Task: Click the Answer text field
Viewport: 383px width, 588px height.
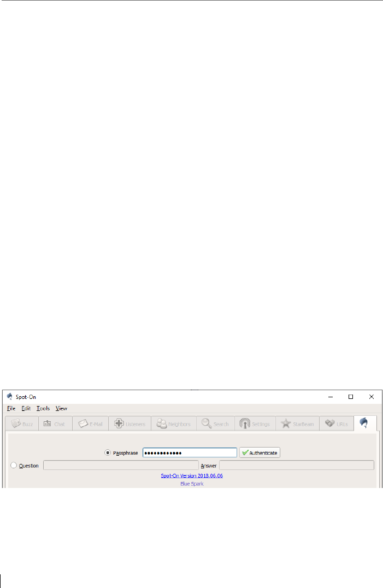Action: (297, 466)
